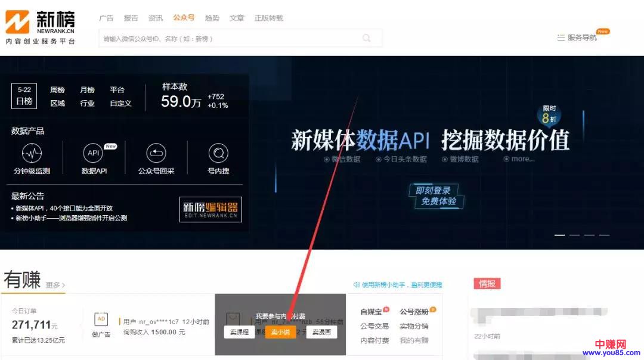Choose the 自定义 ranking option
Screen dimensions: 644x360
pyautogui.click(x=120, y=103)
